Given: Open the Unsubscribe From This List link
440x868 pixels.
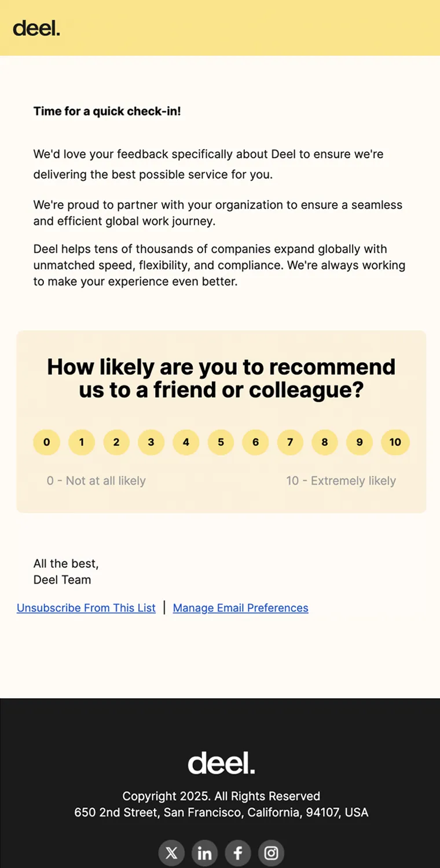Looking at the screenshot, I should pyautogui.click(x=86, y=608).
